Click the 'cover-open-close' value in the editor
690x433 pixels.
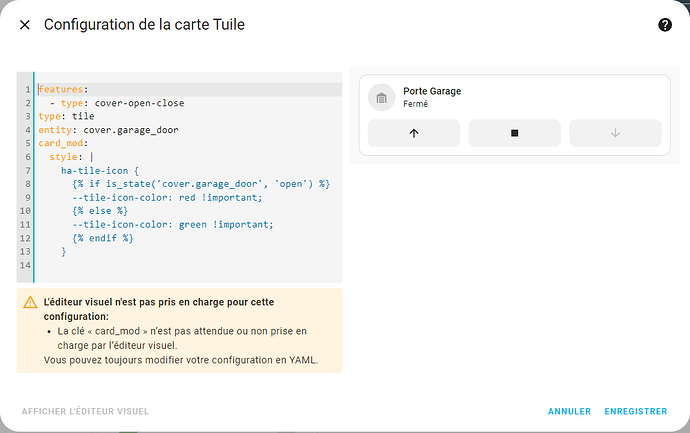pos(139,103)
